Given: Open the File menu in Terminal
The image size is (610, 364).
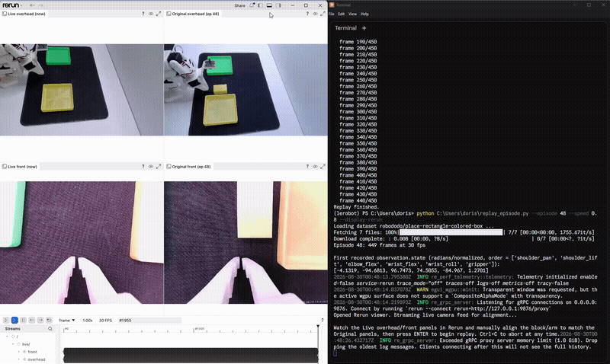Looking at the screenshot, I should (332, 14).
